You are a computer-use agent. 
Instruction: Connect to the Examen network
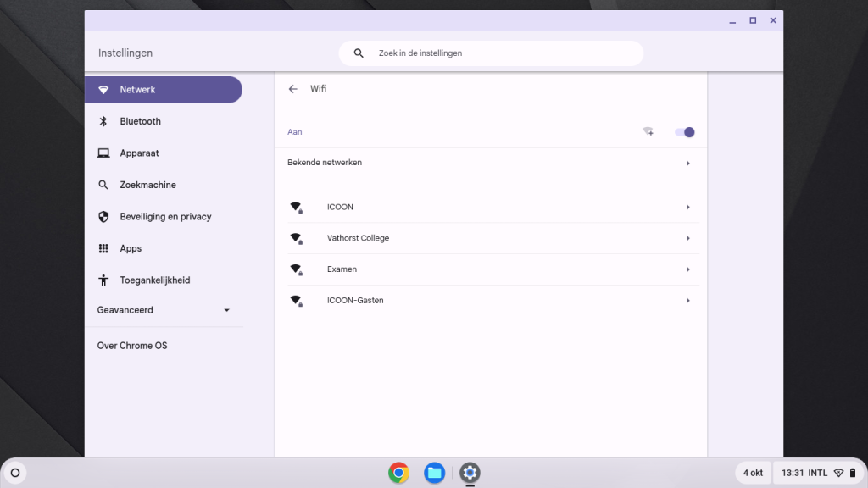coord(342,269)
